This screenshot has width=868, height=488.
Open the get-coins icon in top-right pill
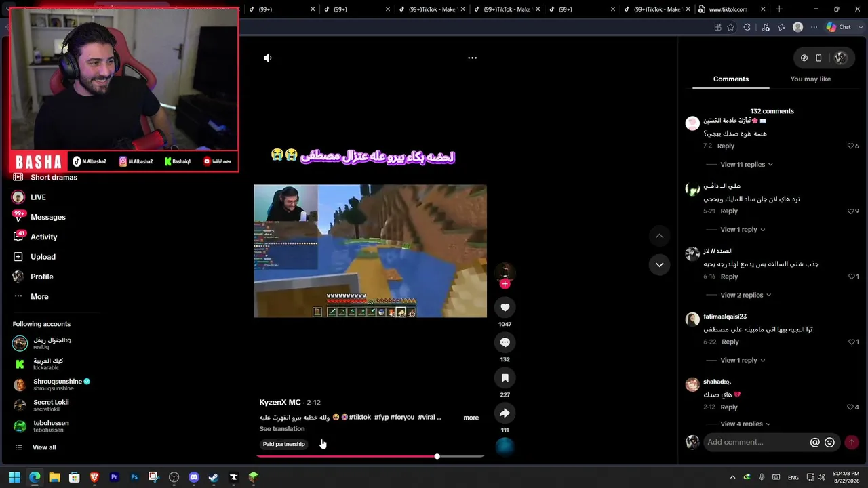[804, 58]
